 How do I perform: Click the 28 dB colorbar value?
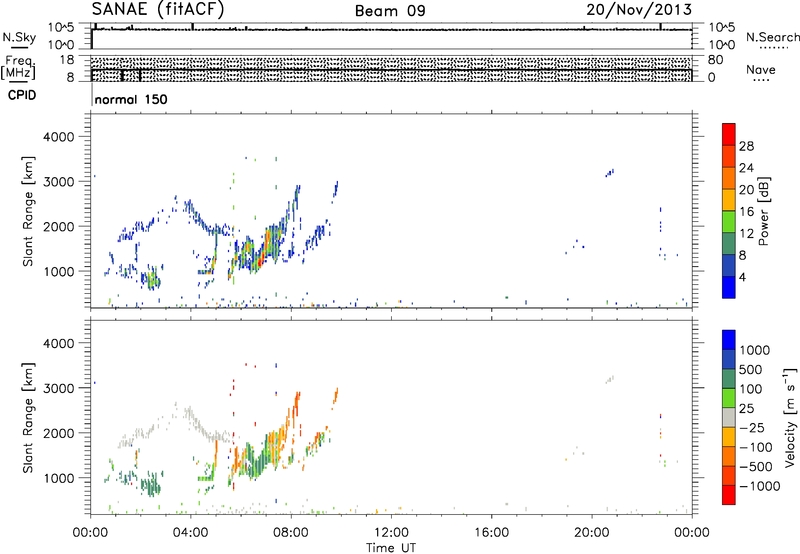click(x=746, y=146)
